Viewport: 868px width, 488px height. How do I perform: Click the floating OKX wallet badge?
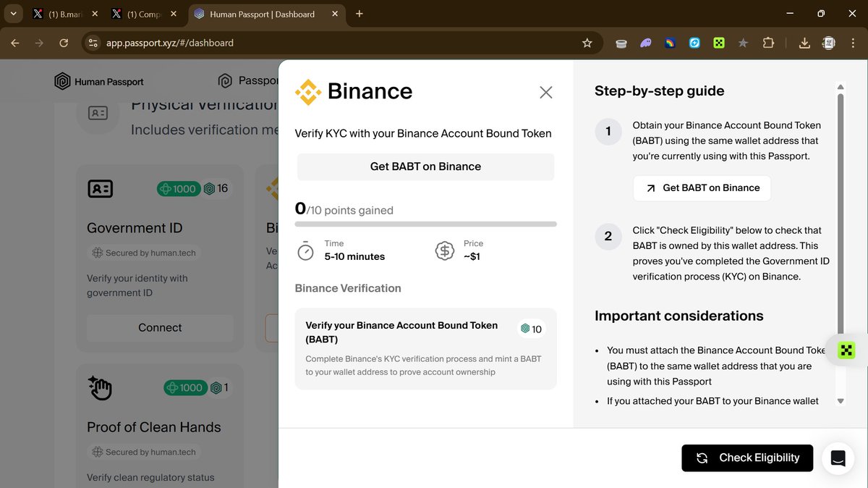tap(846, 350)
